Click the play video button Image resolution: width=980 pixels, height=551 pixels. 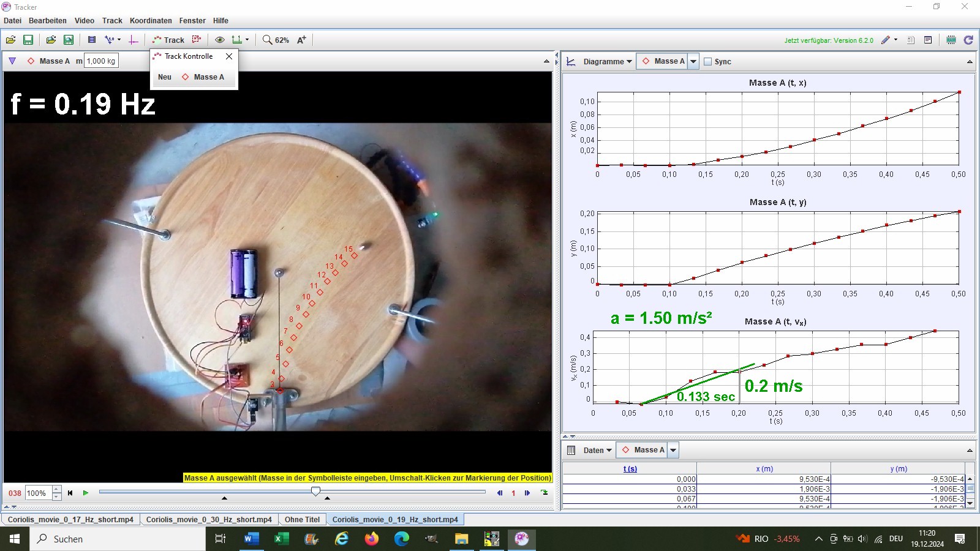86,493
